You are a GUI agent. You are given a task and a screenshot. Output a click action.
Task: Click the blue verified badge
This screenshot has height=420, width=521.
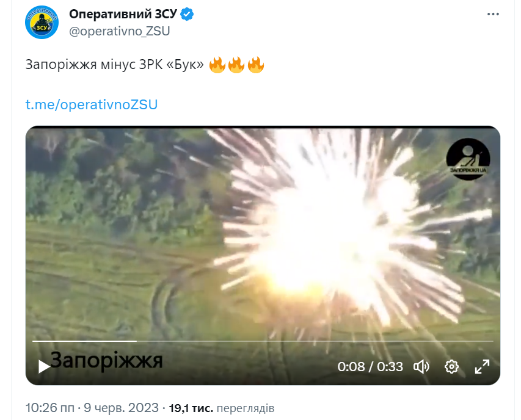tap(187, 14)
